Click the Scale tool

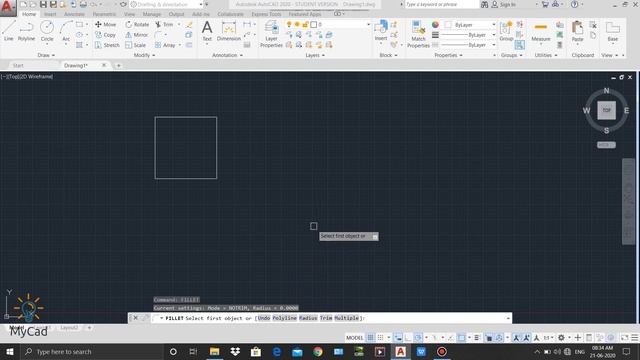point(136,45)
